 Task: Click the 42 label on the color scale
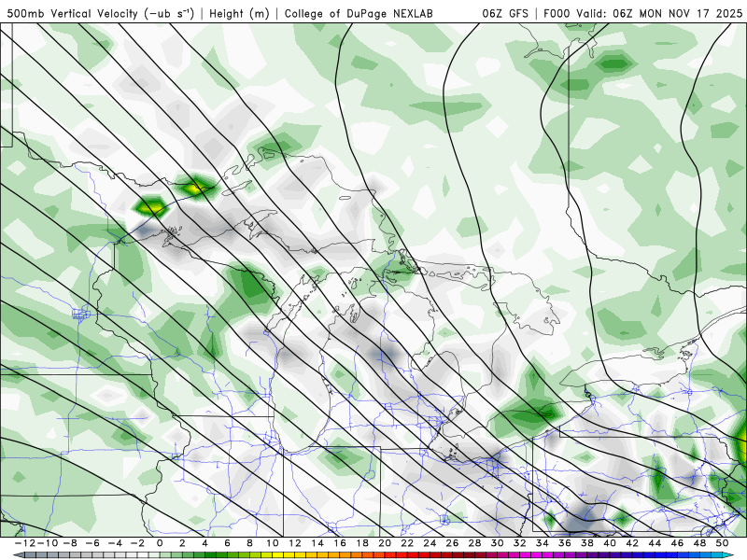click(x=632, y=543)
